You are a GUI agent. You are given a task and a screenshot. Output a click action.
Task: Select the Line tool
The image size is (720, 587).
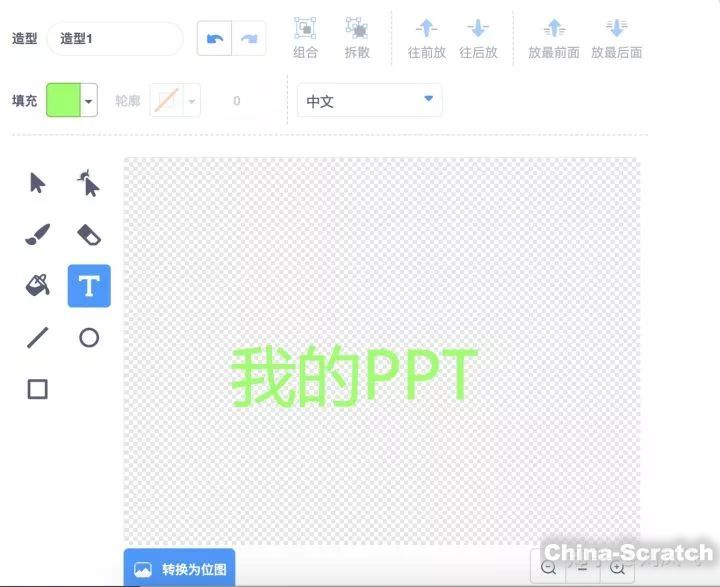click(37, 338)
